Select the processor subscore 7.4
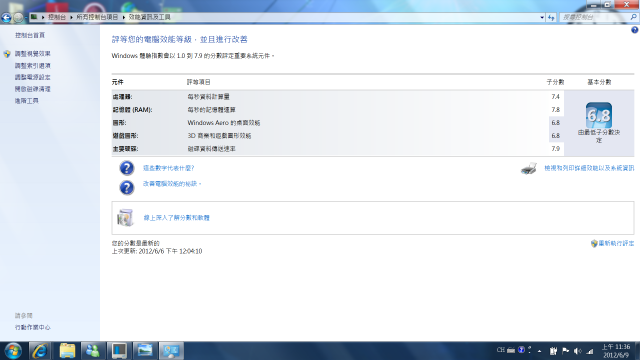640x360 pixels. [556, 97]
